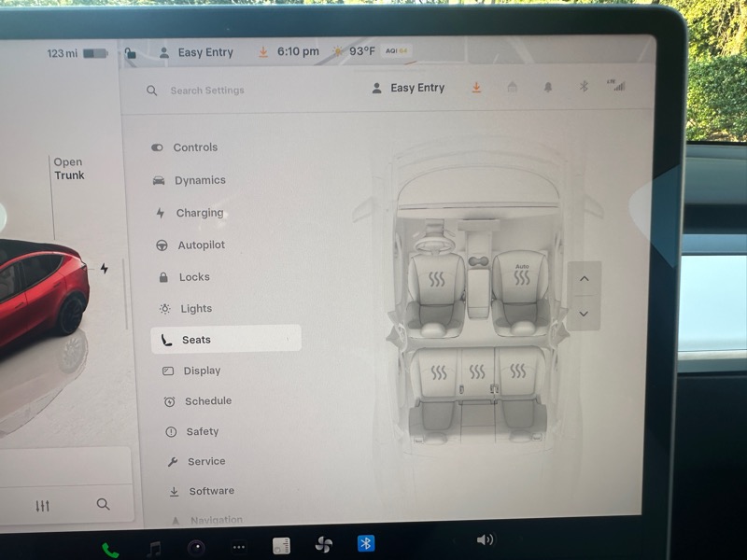Tap the volume speaker icon
The width and height of the screenshot is (747, 560).
pos(485,539)
